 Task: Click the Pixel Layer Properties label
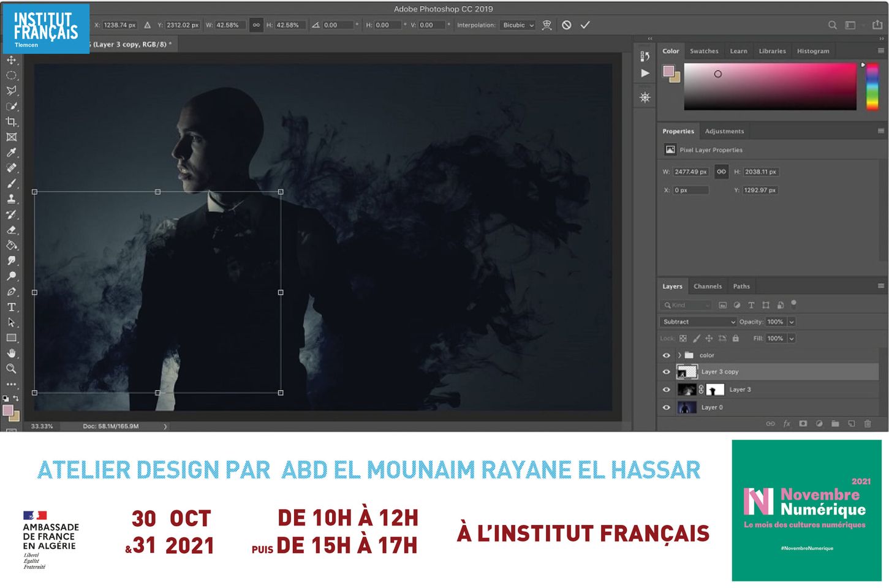711,149
